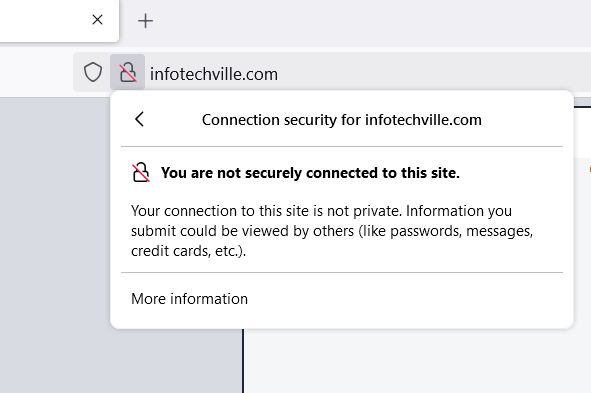Image resolution: width=591 pixels, height=393 pixels.
Task: Open More information about the connection
Action: 189,299
